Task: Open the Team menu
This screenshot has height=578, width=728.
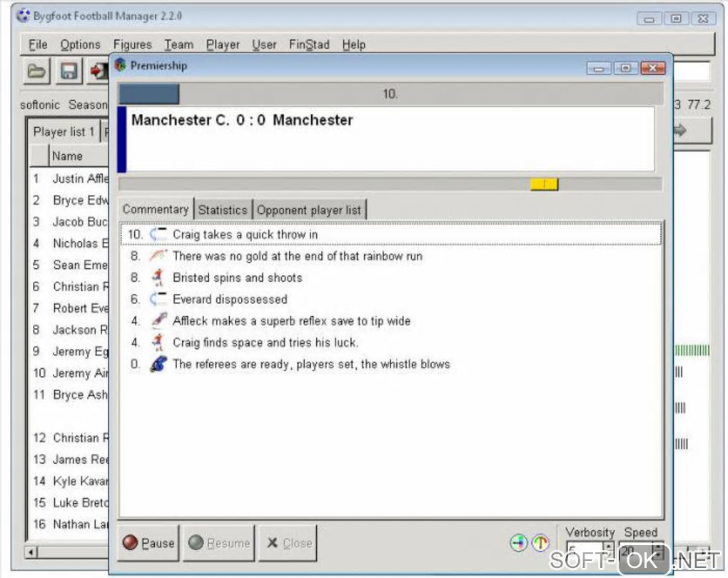Action: (178, 44)
